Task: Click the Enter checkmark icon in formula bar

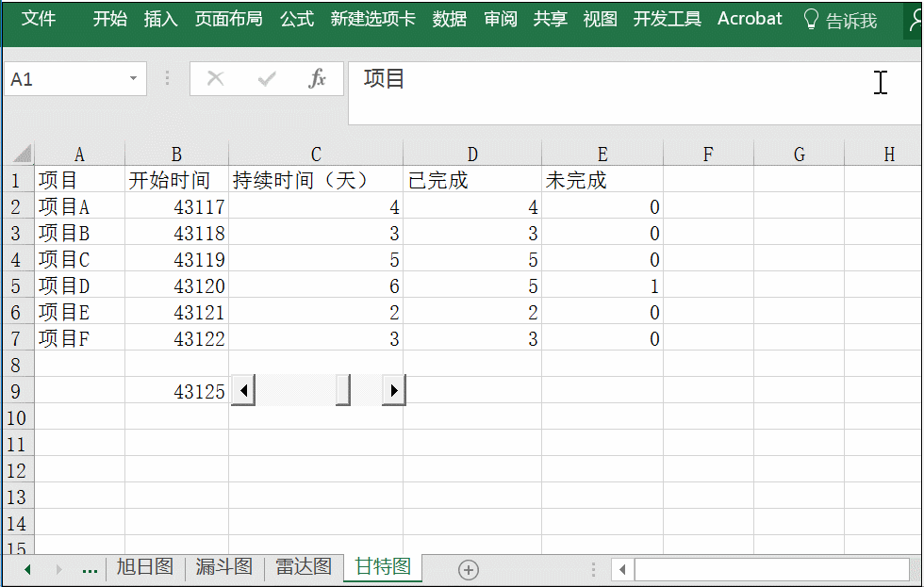Action: tap(267, 79)
